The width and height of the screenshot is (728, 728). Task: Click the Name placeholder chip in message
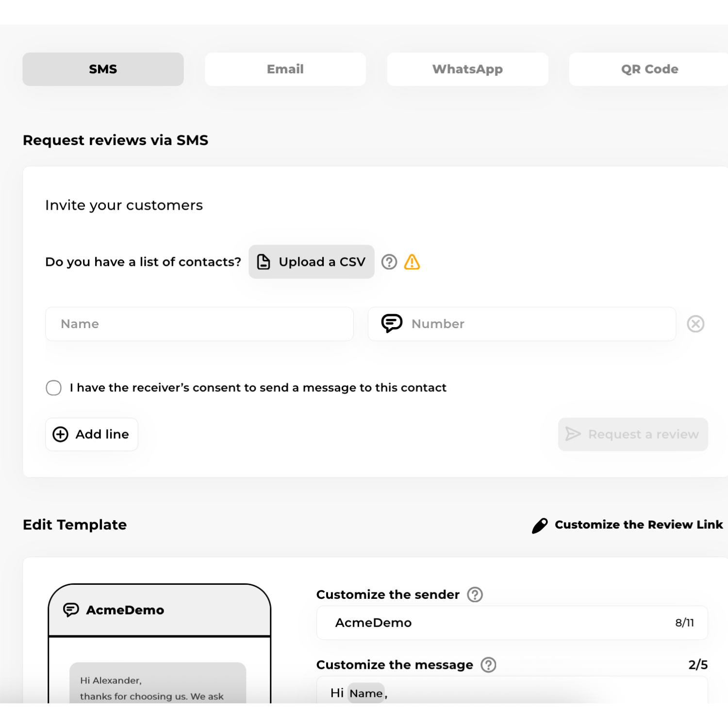pos(366,694)
